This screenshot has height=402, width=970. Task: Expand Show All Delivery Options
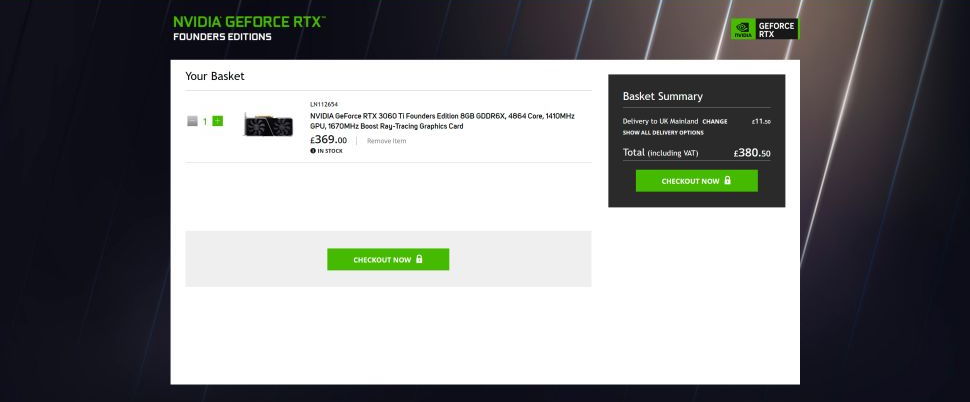663,132
